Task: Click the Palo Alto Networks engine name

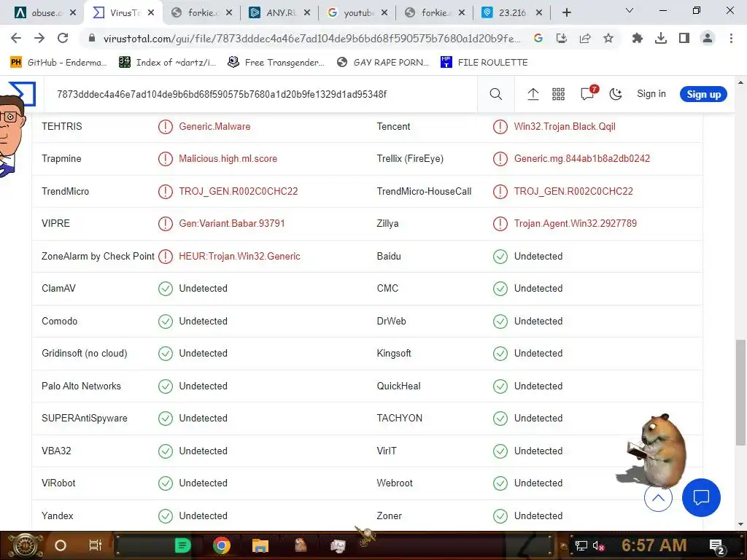Action: click(x=81, y=386)
